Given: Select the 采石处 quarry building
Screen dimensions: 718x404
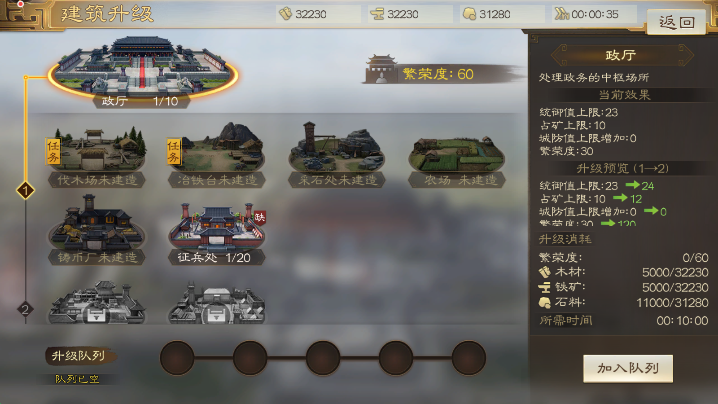Looking at the screenshot, I should click(x=337, y=155).
